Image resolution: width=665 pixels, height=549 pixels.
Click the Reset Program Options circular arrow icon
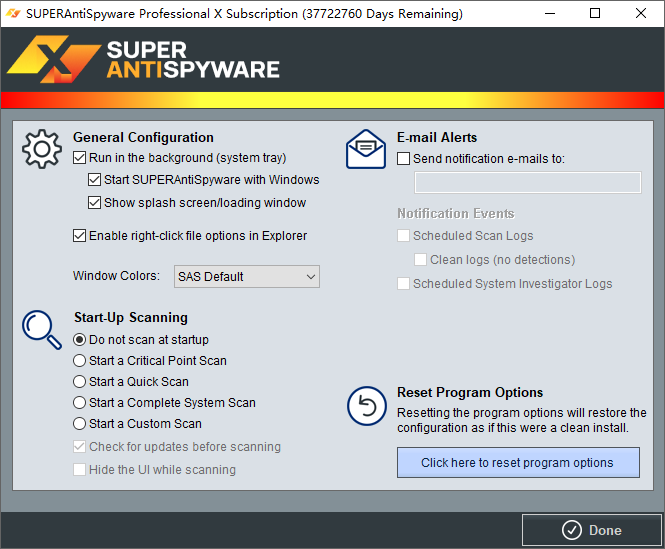pos(367,406)
